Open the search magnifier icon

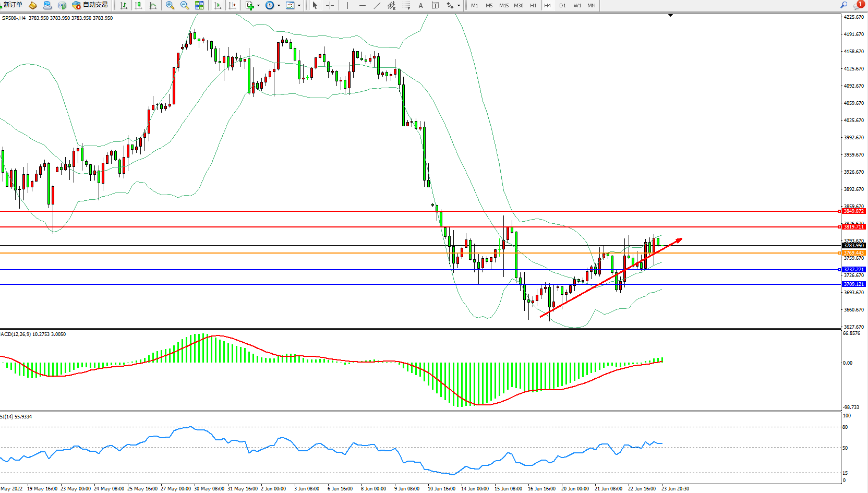tap(843, 5)
